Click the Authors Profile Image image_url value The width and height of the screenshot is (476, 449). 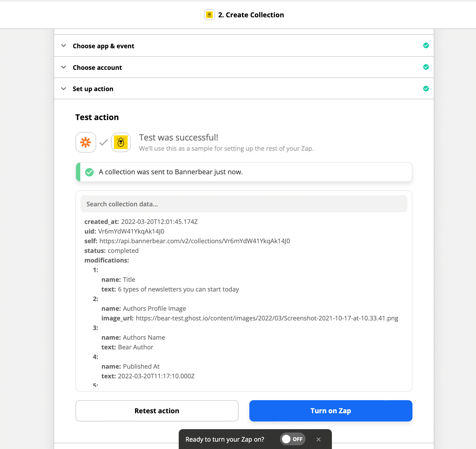click(267, 318)
